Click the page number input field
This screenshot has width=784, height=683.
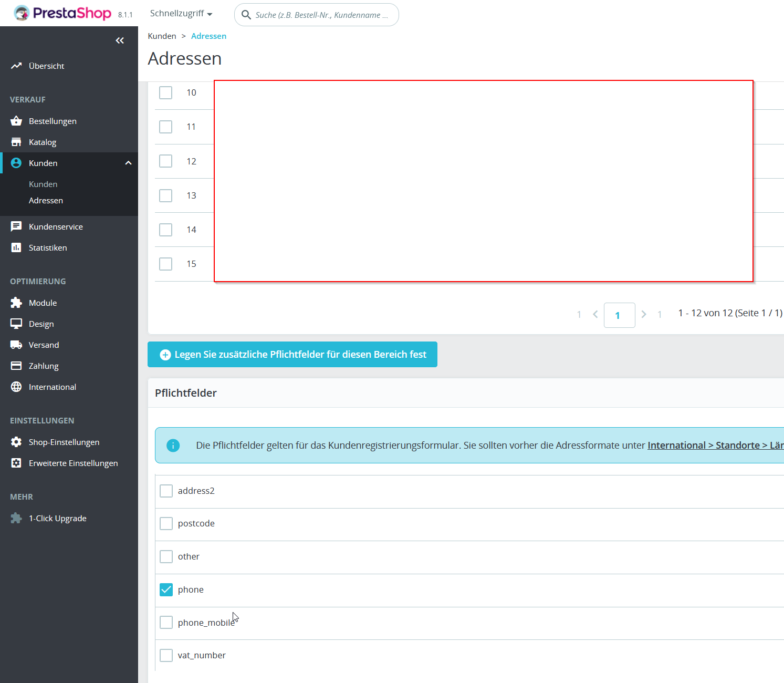coord(620,315)
